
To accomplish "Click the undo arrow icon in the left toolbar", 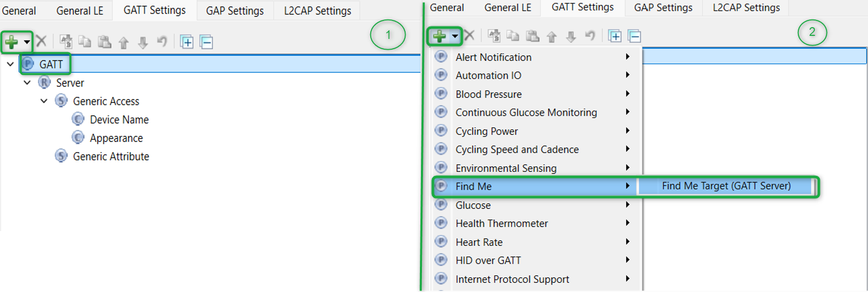I will click(162, 41).
